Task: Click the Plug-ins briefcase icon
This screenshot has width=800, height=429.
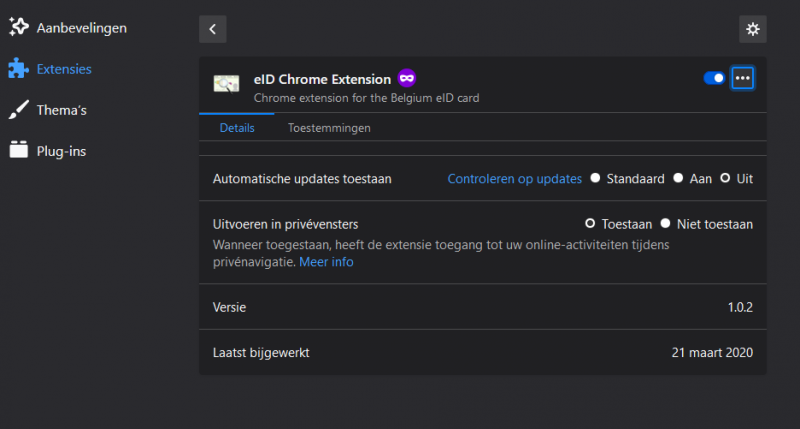Action: click(x=18, y=151)
